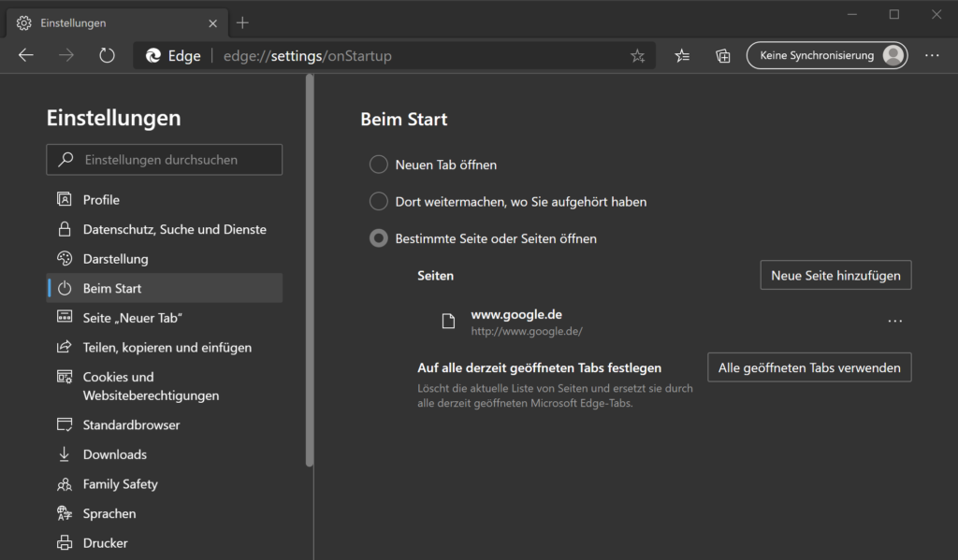Focus the Einstellungen durchsuchen search box
The height and width of the screenshot is (560, 958).
(x=165, y=160)
